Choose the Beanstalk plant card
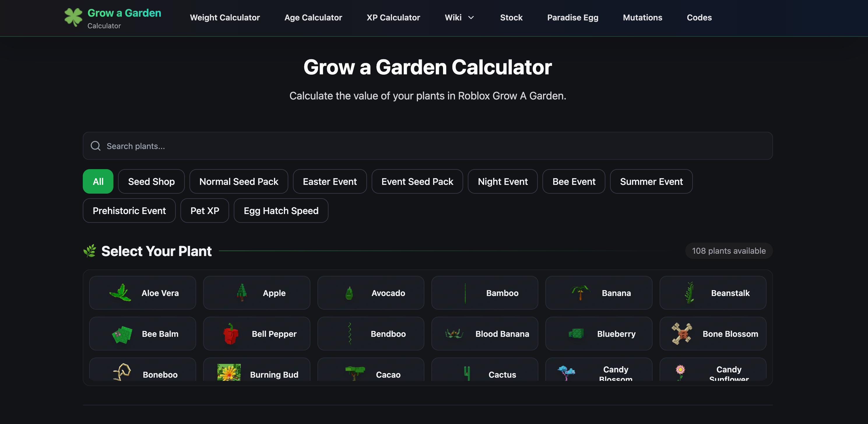This screenshot has width=868, height=424. tap(712, 293)
